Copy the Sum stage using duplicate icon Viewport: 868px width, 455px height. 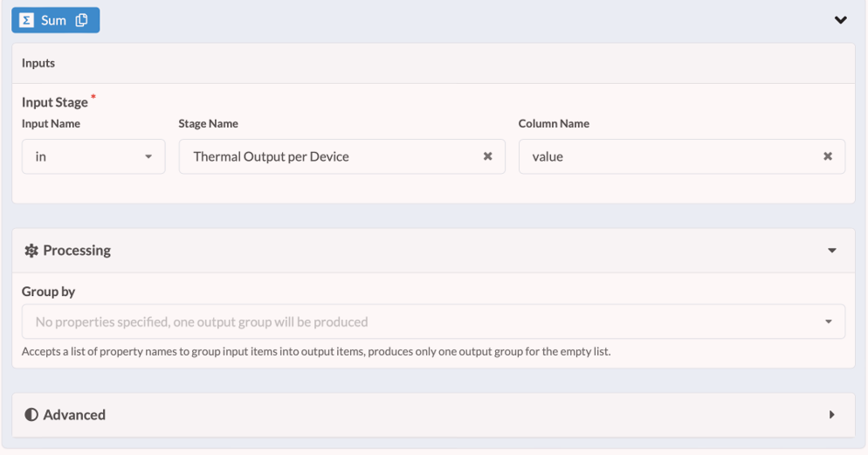tap(82, 20)
